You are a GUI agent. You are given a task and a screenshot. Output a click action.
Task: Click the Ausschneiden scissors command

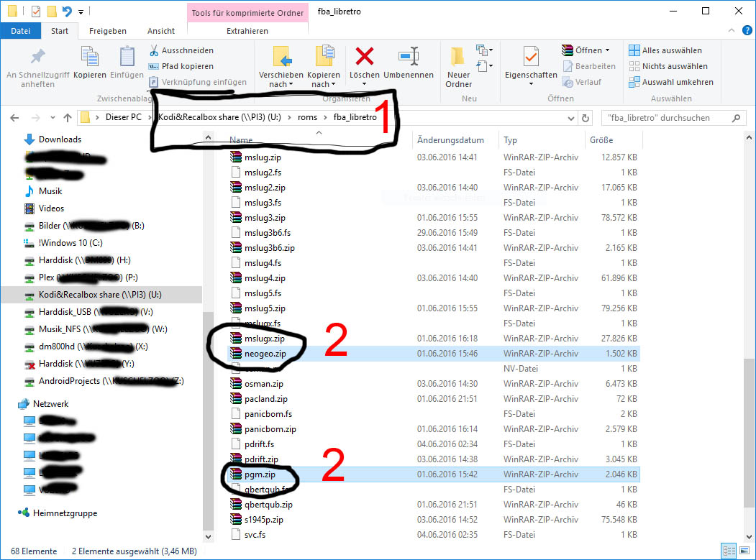click(x=181, y=50)
